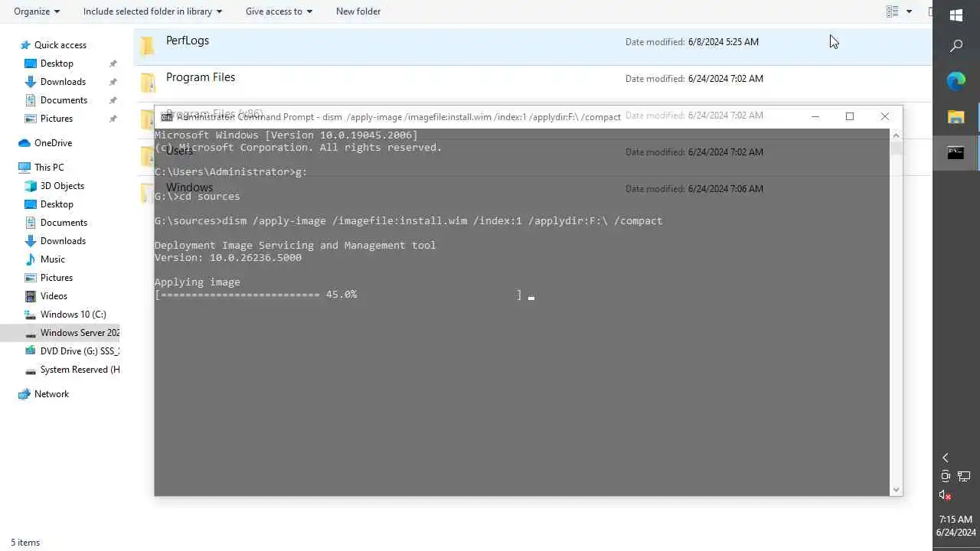This screenshot has width=980, height=551.
Task: Open the view options dropdown arrow
Action: coord(909,11)
